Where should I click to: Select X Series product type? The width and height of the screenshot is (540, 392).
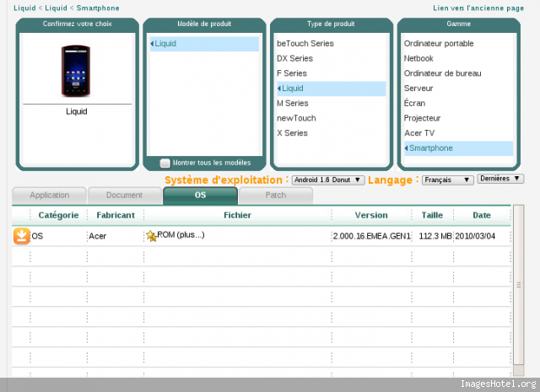point(292,133)
